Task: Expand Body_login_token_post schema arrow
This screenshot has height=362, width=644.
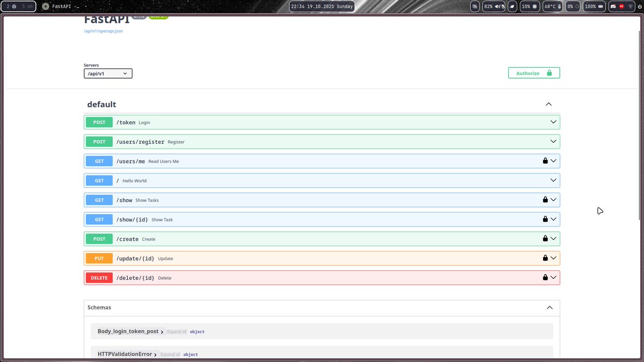Action: 162,332
